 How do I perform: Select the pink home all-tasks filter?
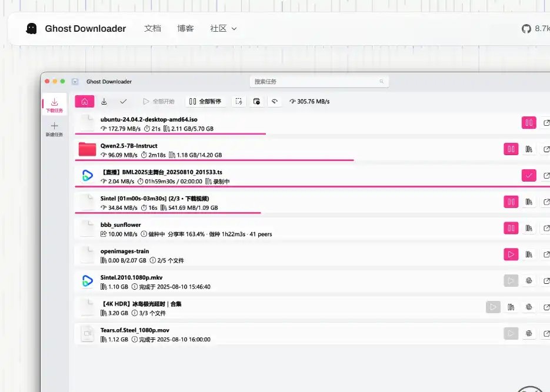[x=85, y=101]
